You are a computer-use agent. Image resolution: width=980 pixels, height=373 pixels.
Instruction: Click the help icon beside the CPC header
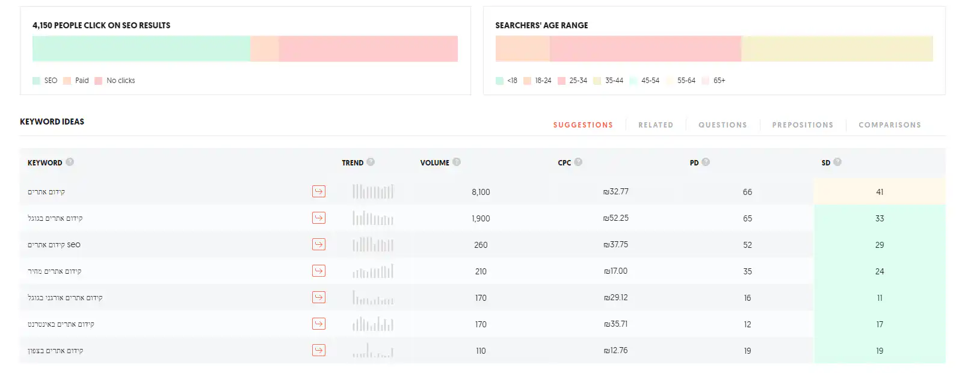tap(578, 162)
